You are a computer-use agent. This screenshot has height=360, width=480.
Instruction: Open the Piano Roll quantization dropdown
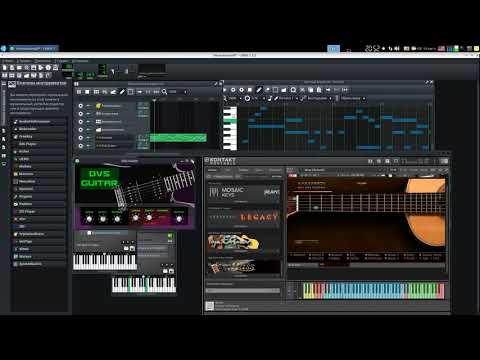tap(258, 98)
